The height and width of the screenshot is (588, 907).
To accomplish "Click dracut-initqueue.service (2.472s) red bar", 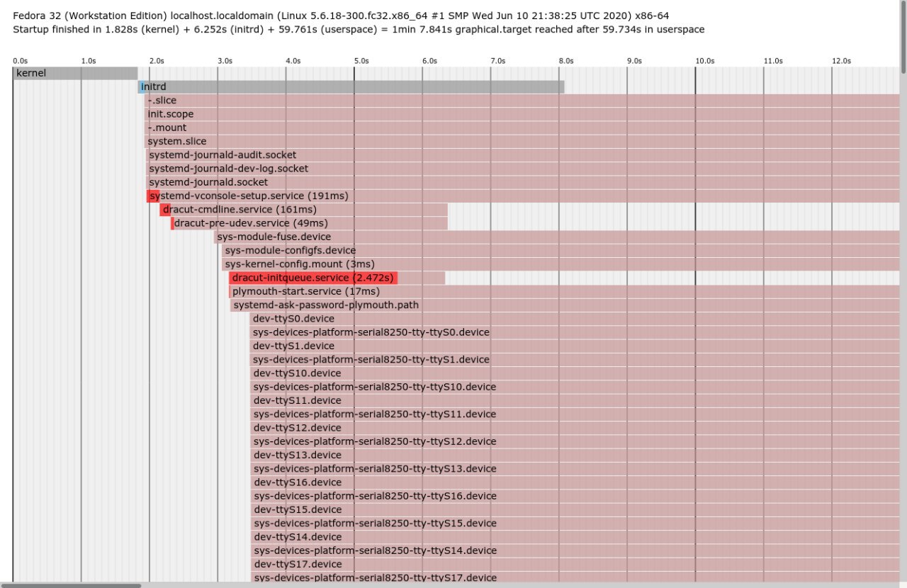I will pos(313,278).
